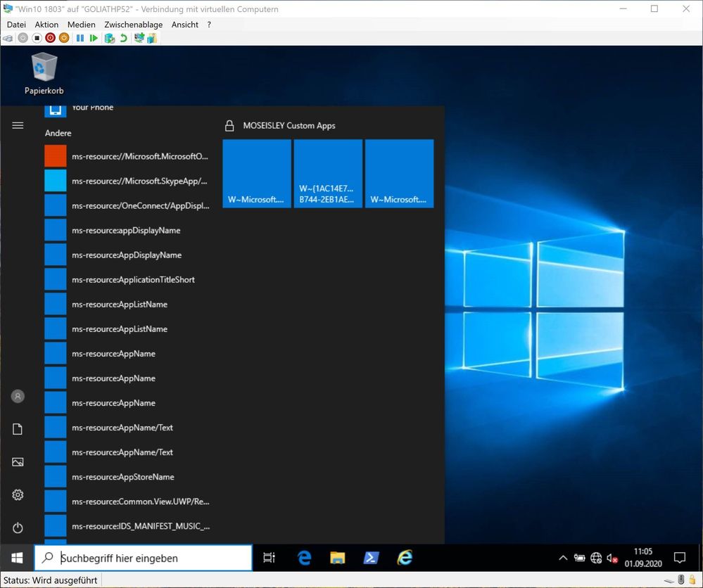Pause the virtual machine from the toolbar
The height and width of the screenshot is (588, 703).
(80, 38)
